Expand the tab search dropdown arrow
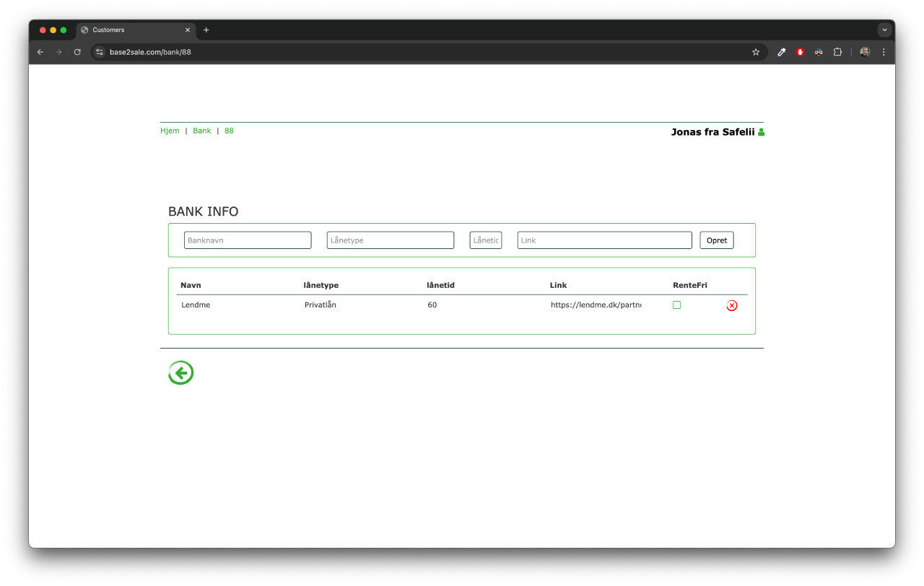The height and width of the screenshot is (586, 924). tap(884, 30)
